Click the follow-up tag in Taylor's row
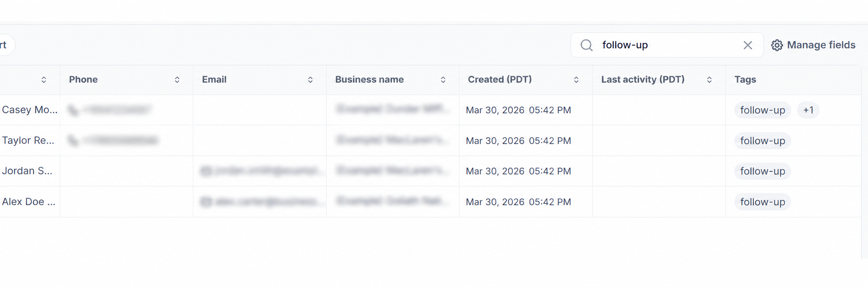Image resolution: width=868 pixels, height=289 pixels. point(762,141)
